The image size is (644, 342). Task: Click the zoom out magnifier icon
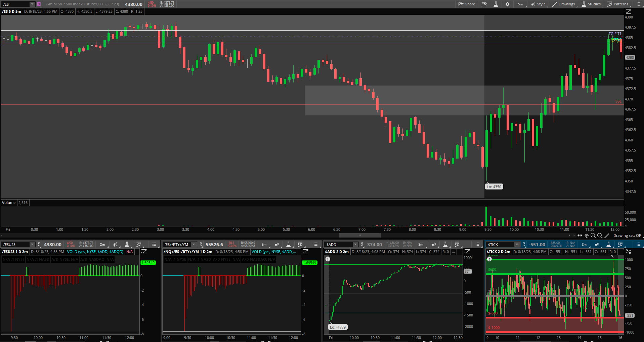[600, 236]
